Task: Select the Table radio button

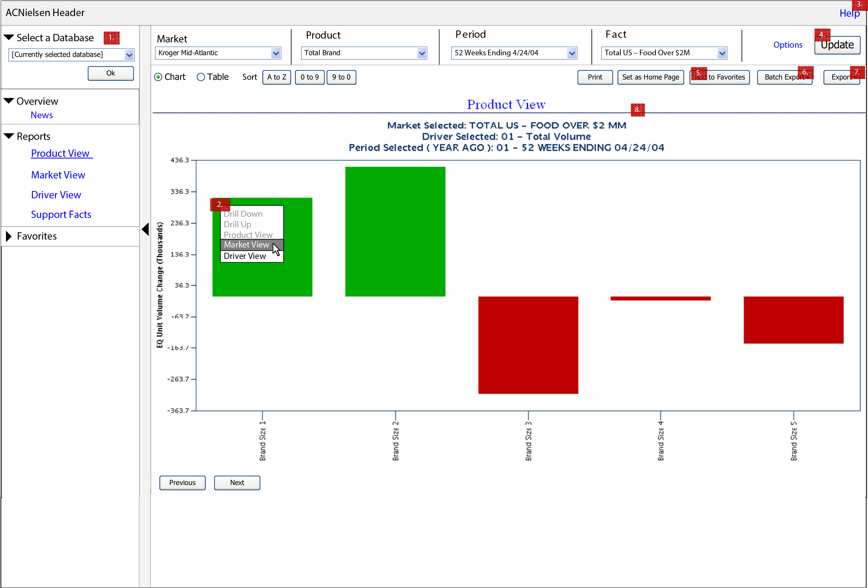Action: 201,77
